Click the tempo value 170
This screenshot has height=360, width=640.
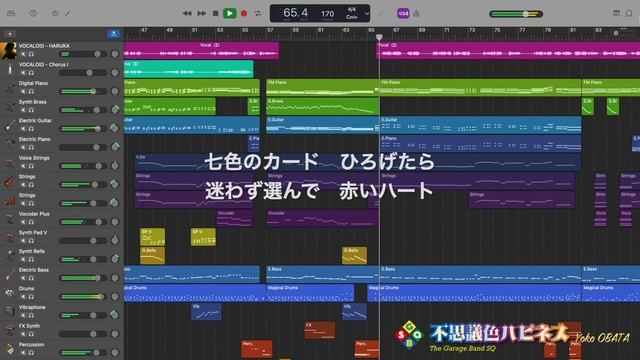coord(327,14)
